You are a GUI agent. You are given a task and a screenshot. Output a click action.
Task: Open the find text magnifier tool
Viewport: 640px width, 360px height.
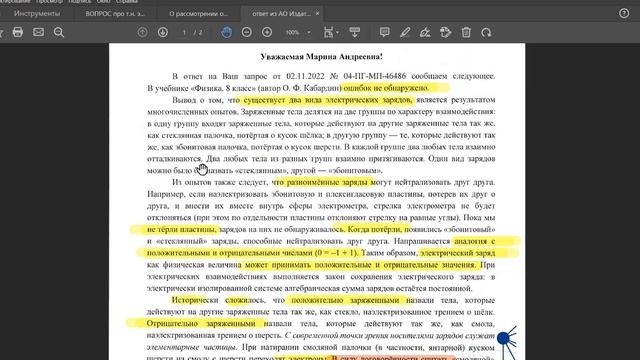pyautogui.click(x=59, y=32)
